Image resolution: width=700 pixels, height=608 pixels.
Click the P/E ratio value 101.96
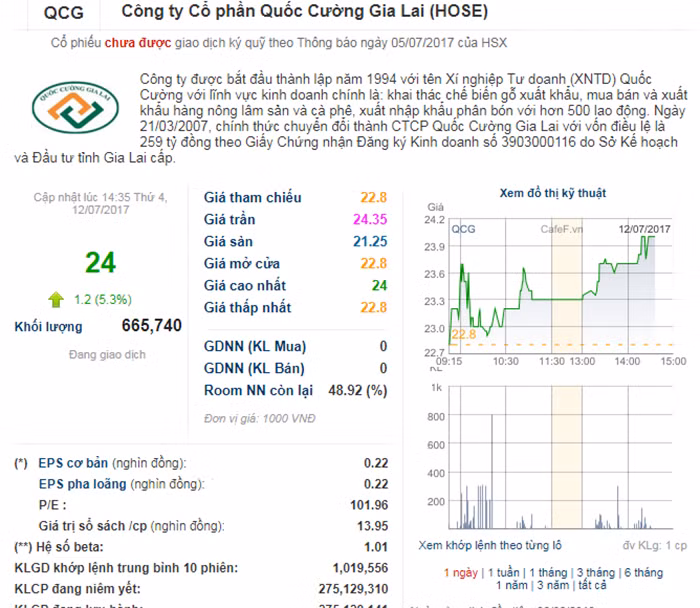click(x=368, y=505)
